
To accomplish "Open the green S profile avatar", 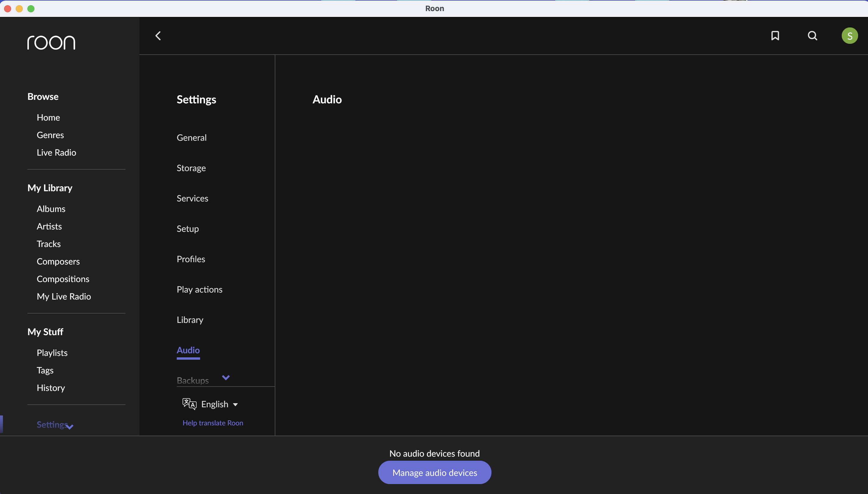I will [850, 36].
